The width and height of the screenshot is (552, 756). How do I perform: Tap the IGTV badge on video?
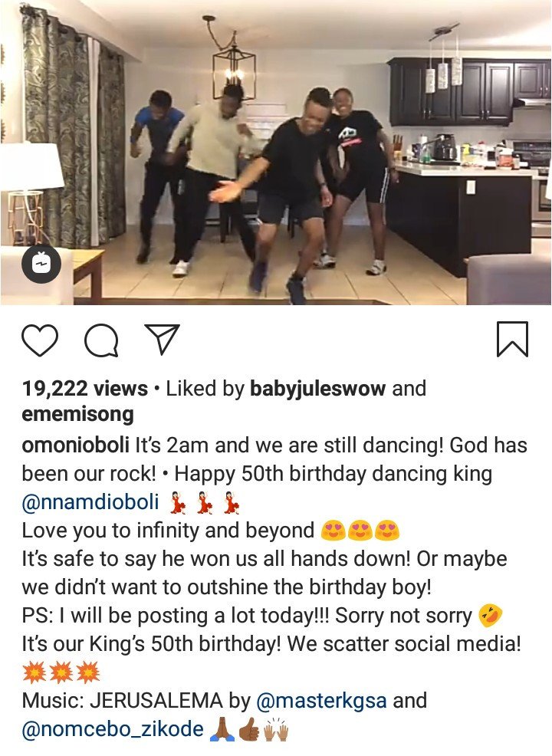[x=41, y=265]
